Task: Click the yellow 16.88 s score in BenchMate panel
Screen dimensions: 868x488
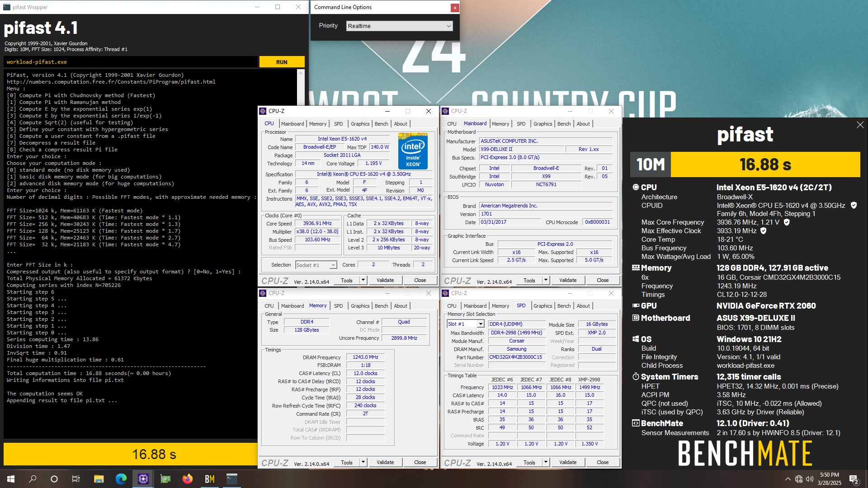Action: click(x=765, y=164)
